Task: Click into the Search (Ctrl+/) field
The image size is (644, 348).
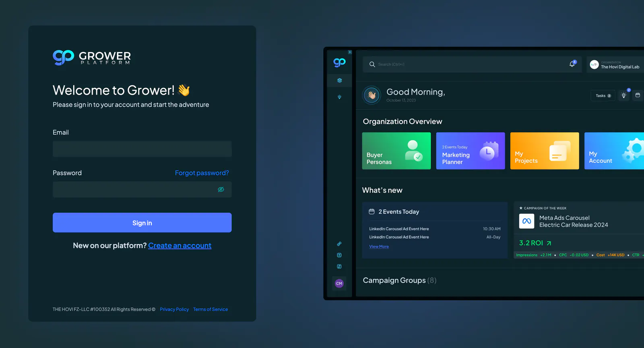Action: coord(472,64)
